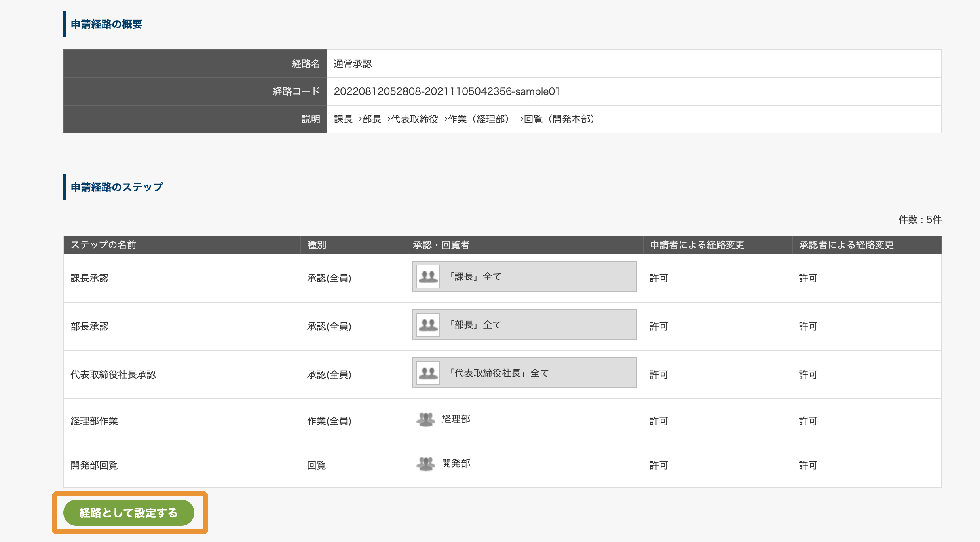Screen dimensions: 980x542
Task: Click 承認者 許可 in 開発部回覧 row
Action: pos(808,465)
